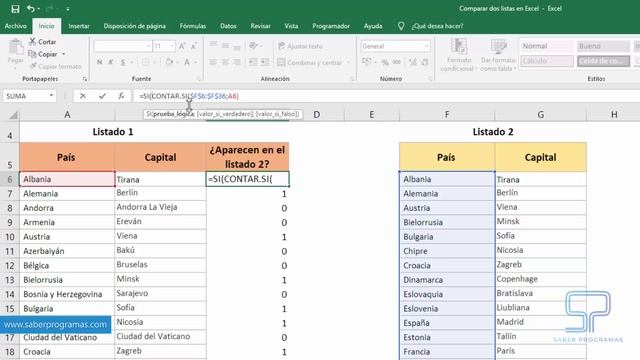Click cell Bosnia y Herzegovina

point(67,294)
